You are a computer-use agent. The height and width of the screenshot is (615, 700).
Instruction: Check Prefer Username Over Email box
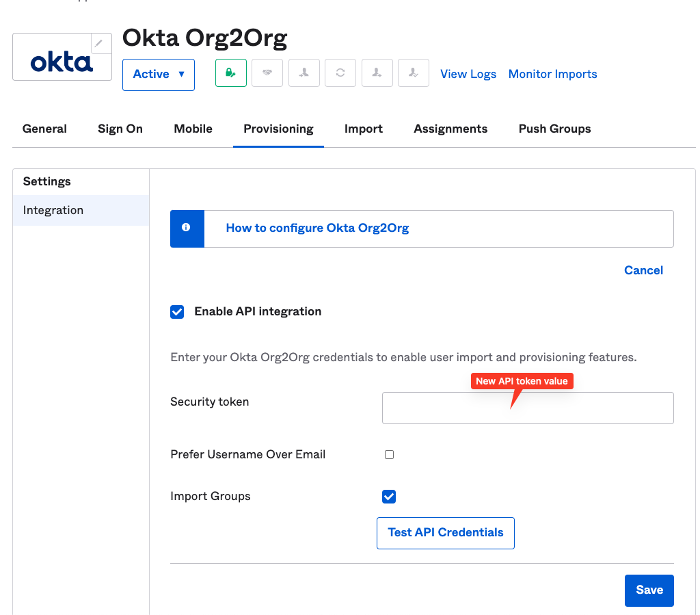[389, 455]
